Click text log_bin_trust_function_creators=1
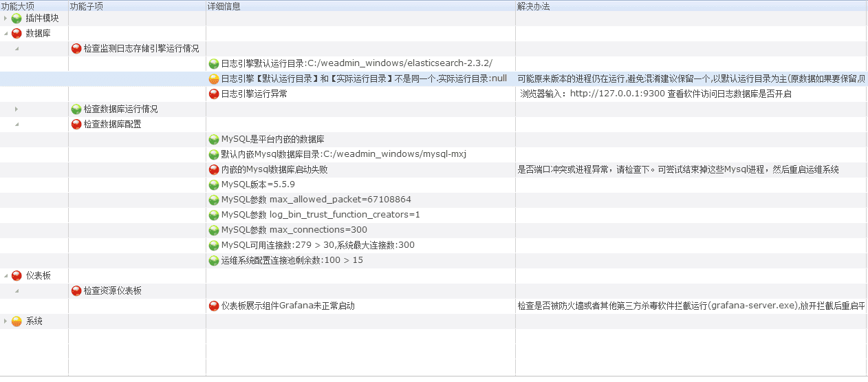 click(321, 215)
